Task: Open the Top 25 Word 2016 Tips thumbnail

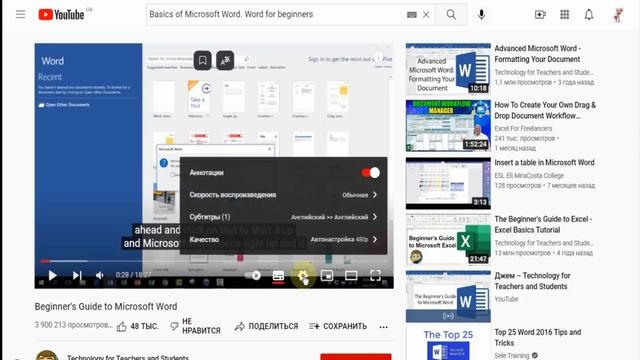Action: [448, 344]
